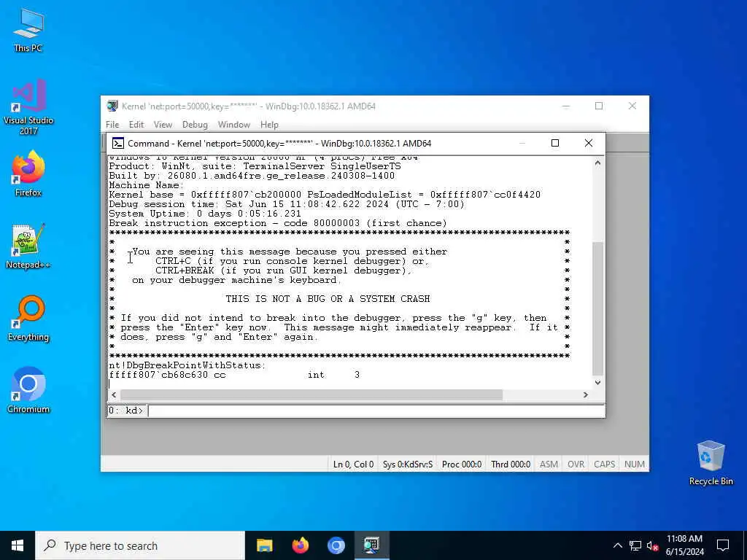Toggle the OVR status bar indicator

point(576,464)
